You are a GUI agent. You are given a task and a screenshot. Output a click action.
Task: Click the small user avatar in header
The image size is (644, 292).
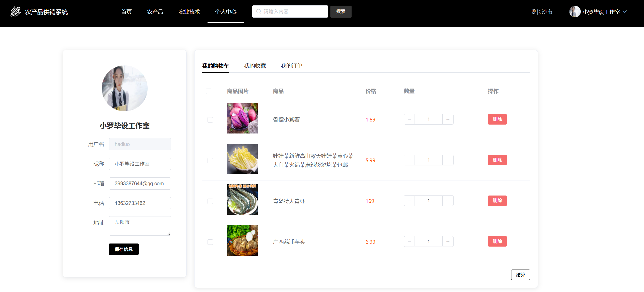click(x=575, y=12)
